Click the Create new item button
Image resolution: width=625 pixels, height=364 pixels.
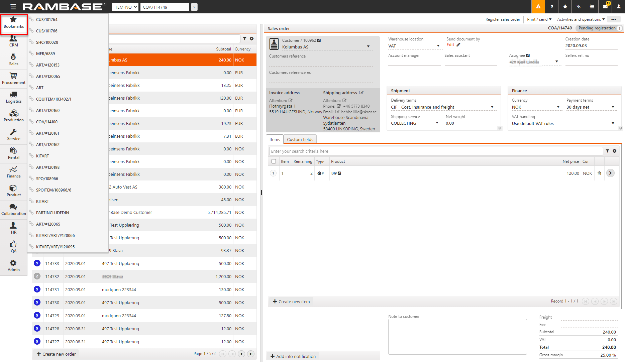pos(291,301)
